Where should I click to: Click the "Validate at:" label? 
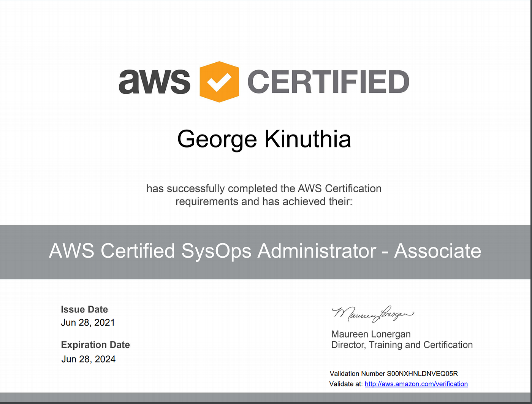tap(346, 384)
